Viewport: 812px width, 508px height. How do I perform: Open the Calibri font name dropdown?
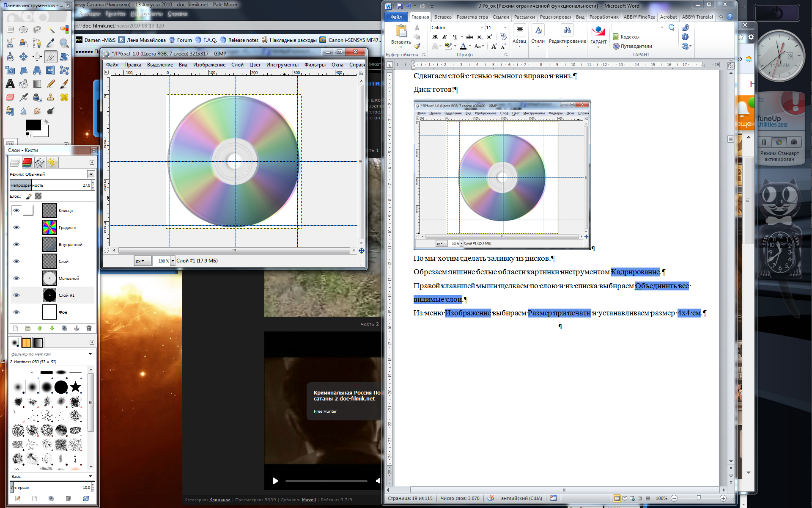(482, 28)
